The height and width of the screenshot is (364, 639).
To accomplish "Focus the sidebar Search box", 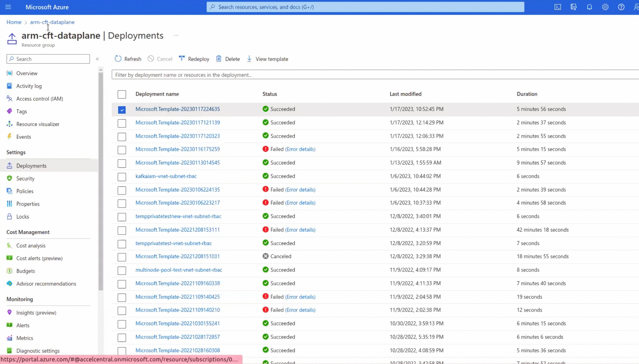I will point(48,59).
